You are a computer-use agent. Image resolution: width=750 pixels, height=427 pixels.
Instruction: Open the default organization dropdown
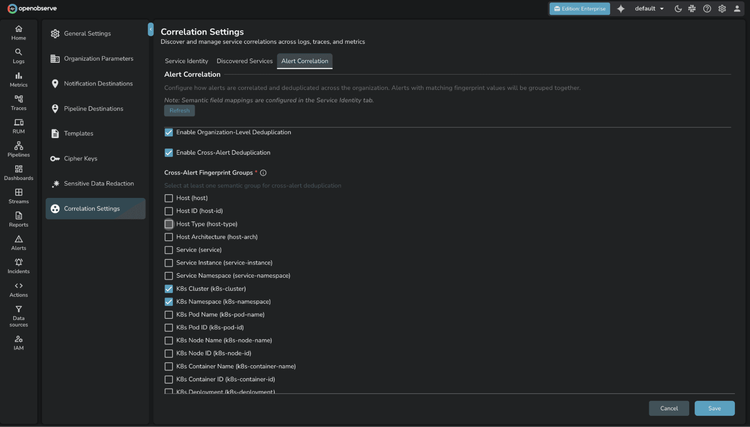649,8
